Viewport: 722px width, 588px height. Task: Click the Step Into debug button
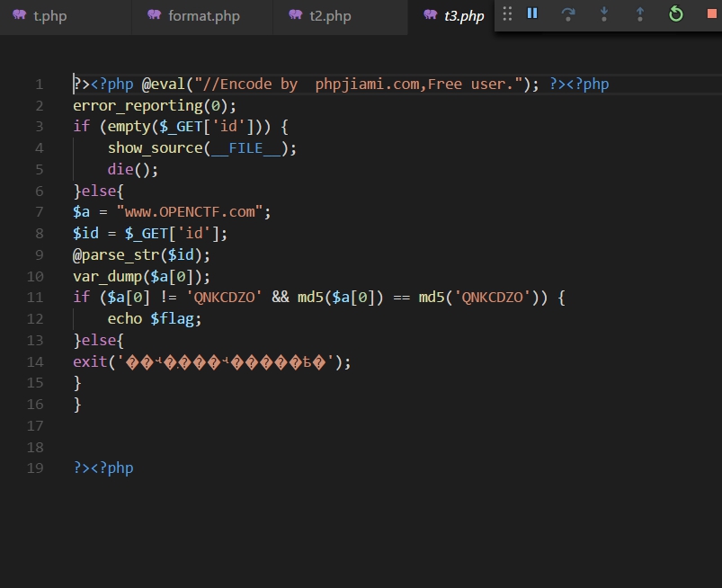pos(604,14)
